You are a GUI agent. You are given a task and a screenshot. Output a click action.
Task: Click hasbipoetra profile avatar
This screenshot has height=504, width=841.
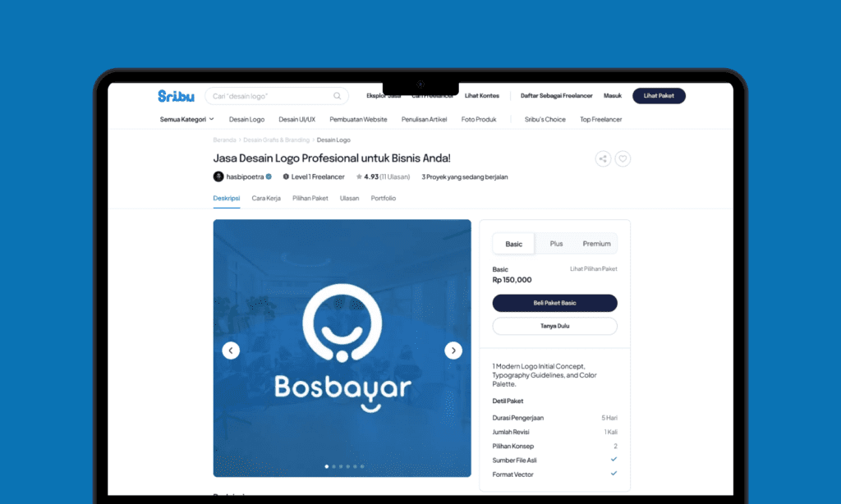[218, 176]
